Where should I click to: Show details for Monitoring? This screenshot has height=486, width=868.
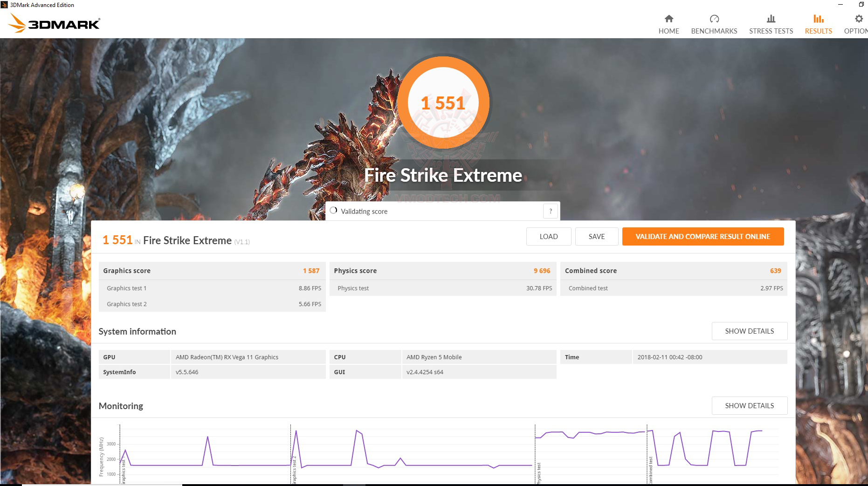click(750, 405)
